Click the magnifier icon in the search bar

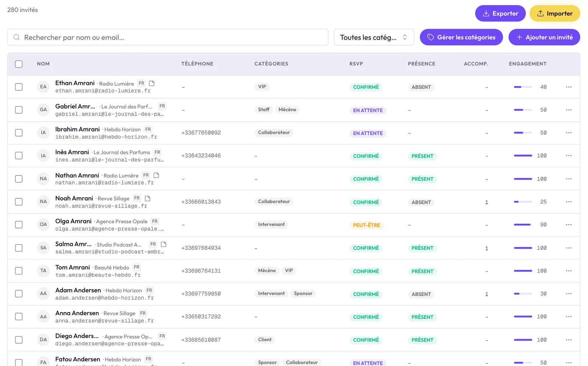click(17, 37)
